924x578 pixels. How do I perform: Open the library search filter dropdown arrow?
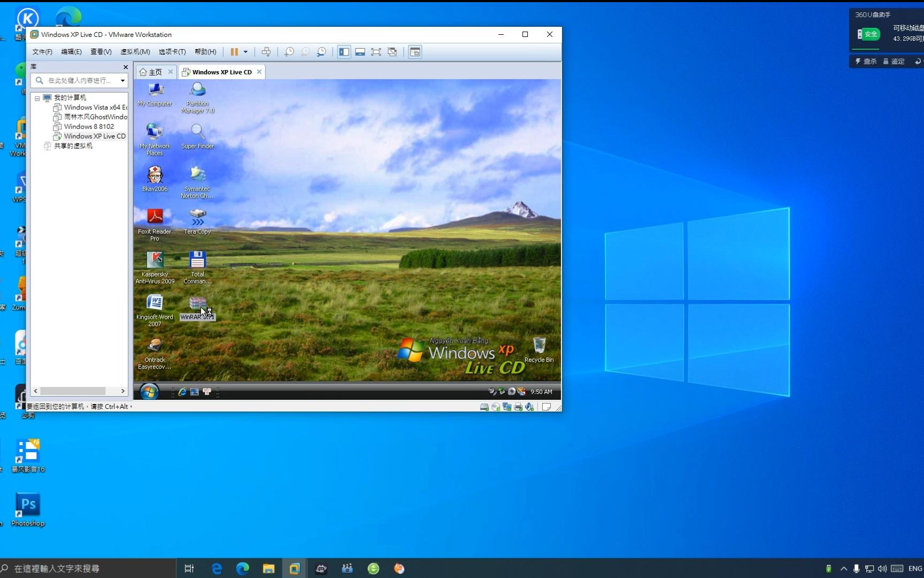123,81
